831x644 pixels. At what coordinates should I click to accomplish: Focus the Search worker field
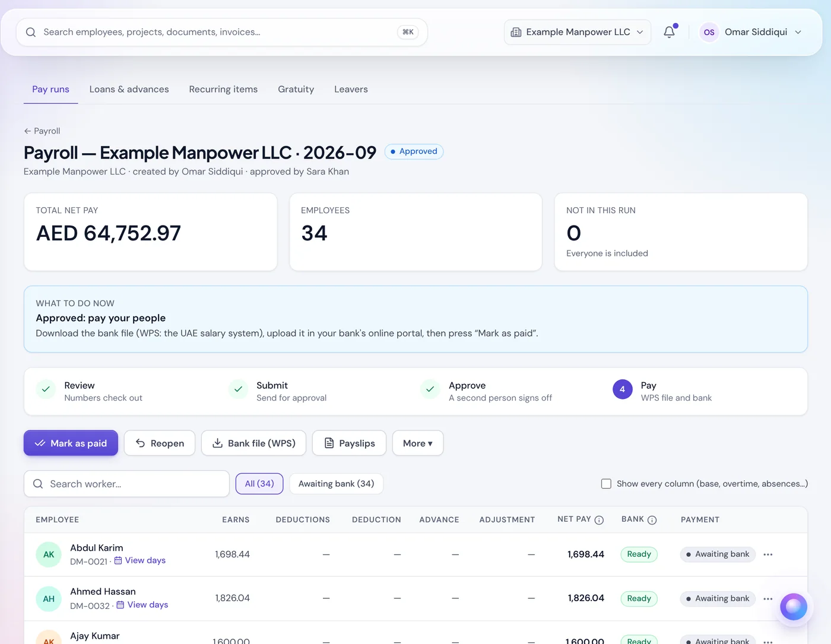[x=126, y=484]
